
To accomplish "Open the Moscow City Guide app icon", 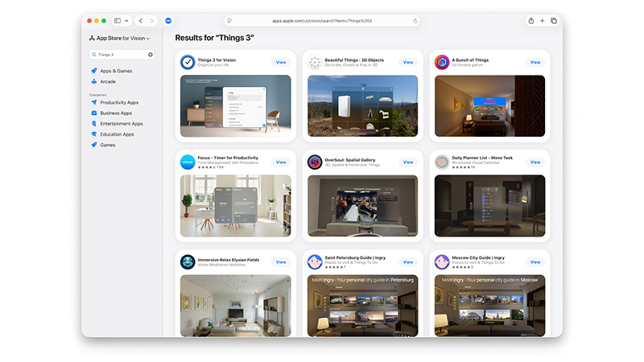I will tap(442, 262).
